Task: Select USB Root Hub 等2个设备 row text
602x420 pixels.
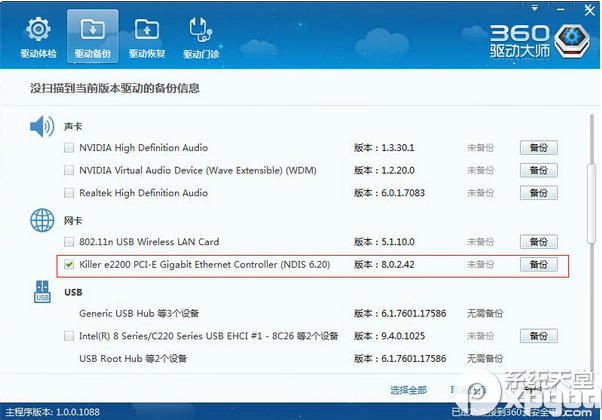Action: click(133, 359)
